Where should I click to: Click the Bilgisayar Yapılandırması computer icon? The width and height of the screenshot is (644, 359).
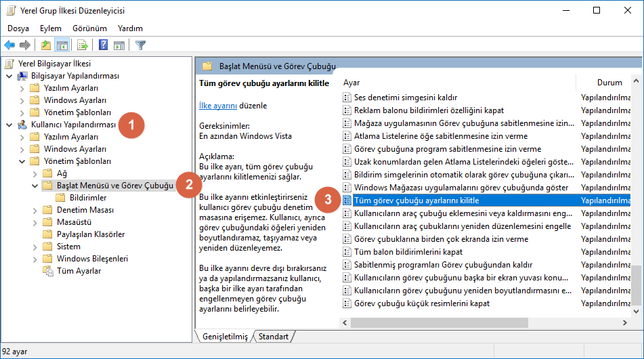click(x=22, y=76)
